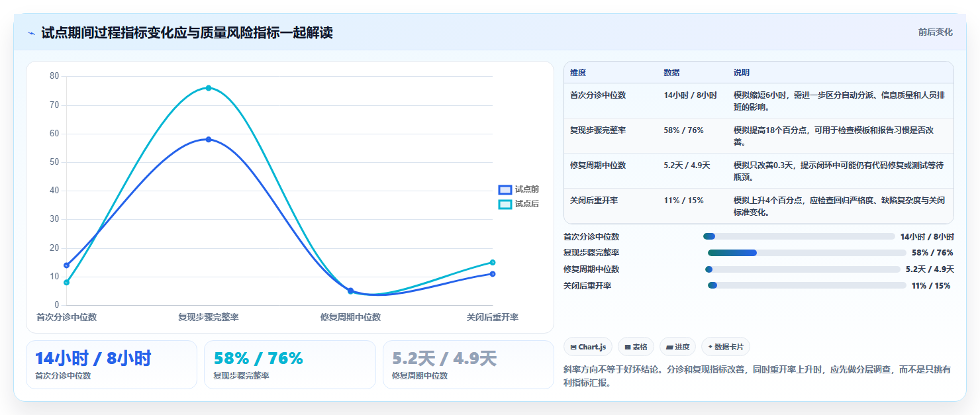The height and width of the screenshot is (415, 980).
Task: Click the 首次分诊中位数 x-axis label
Action: [67, 317]
